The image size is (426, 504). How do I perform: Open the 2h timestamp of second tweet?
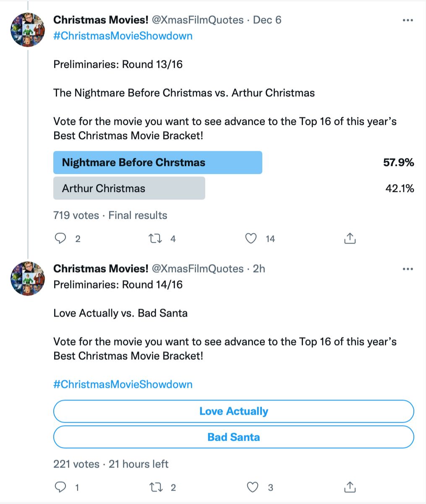click(x=259, y=269)
